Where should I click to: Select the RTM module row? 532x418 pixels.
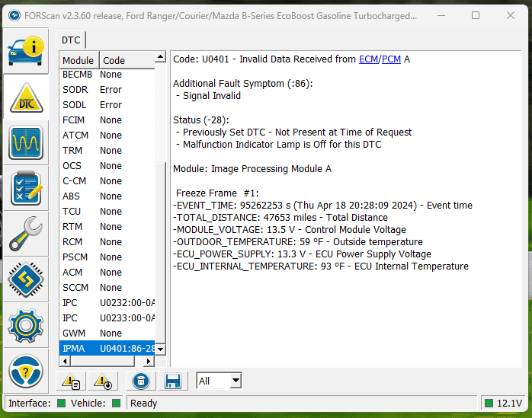tap(107, 226)
